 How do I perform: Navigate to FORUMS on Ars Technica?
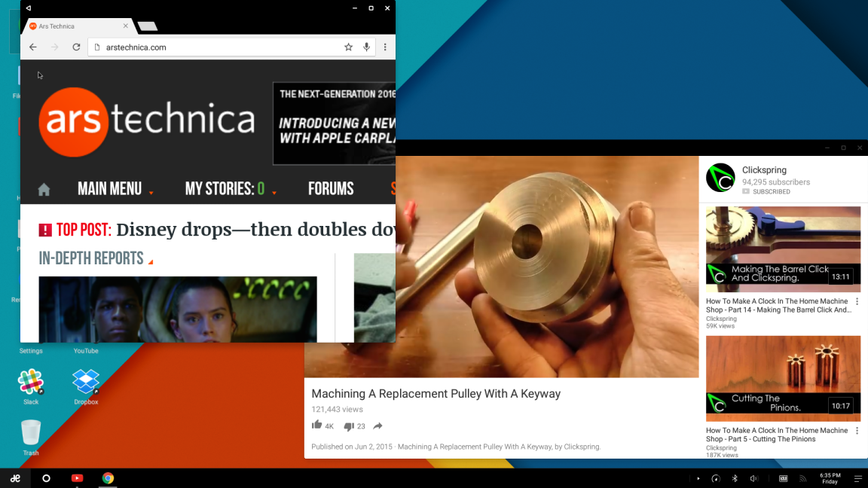point(331,188)
